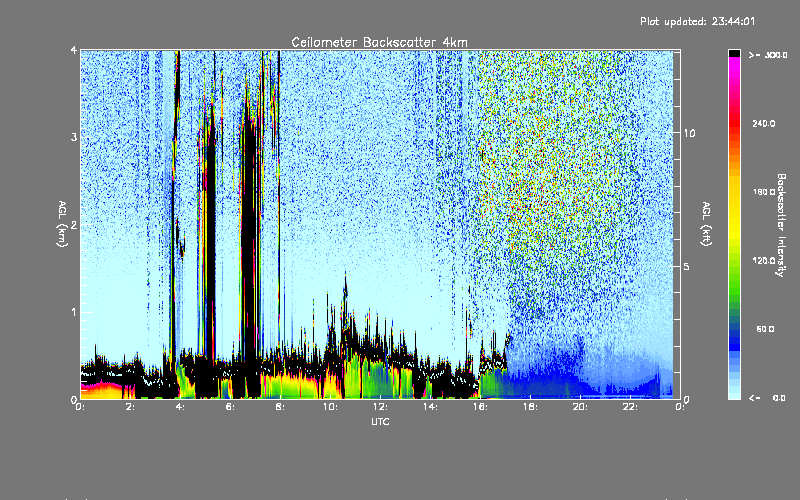The height and width of the screenshot is (500, 800).
Task: Click the dark blue band near 60.0 on colorbar
Action: point(734,332)
